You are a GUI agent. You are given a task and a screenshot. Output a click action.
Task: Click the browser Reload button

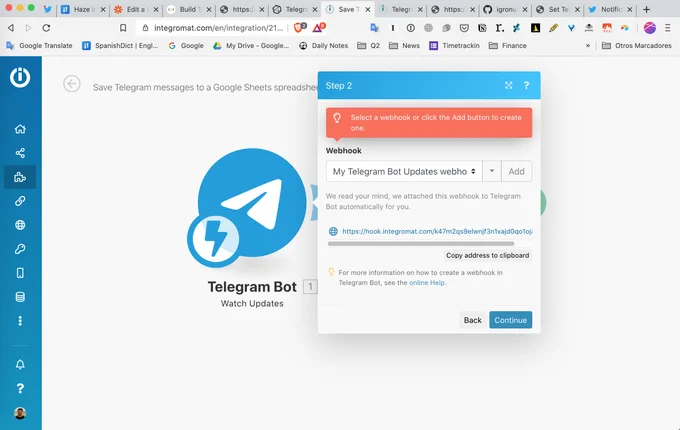tap(46, 28)
